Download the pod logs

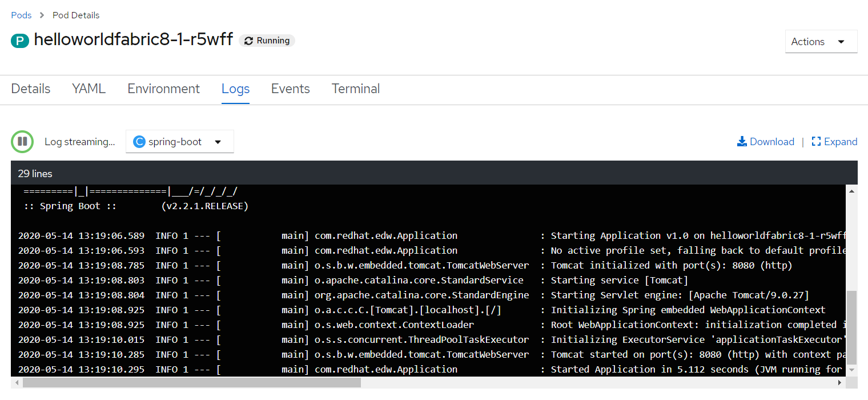765,141
